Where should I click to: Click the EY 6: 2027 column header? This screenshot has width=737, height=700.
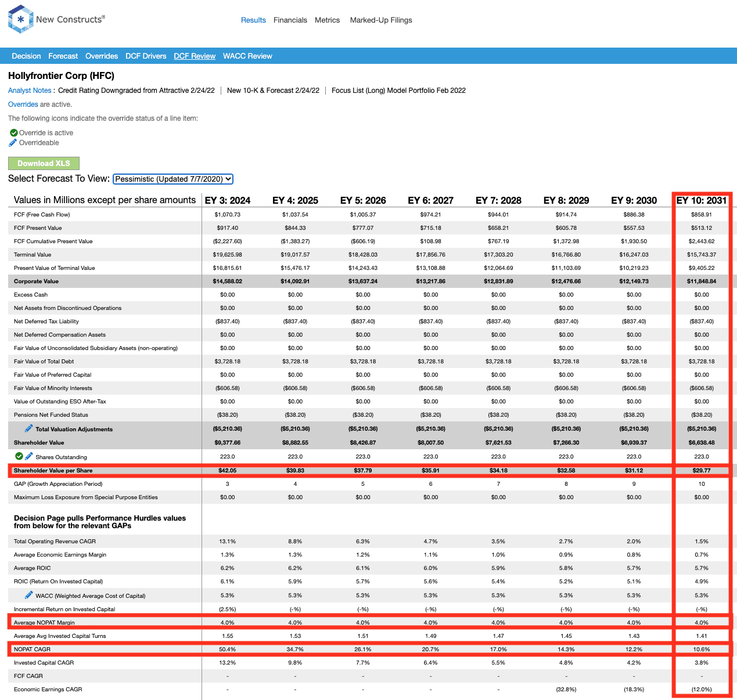point(431,200)
